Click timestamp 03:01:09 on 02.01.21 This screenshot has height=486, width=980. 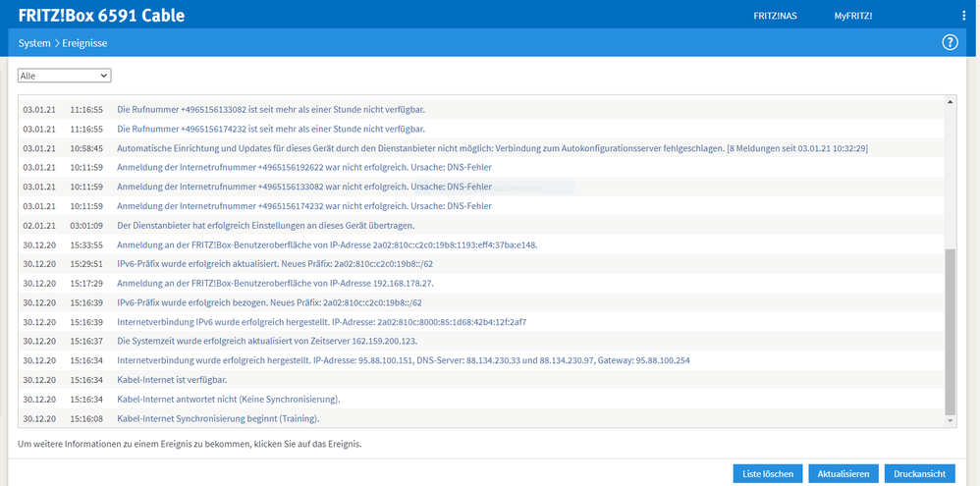86,226
